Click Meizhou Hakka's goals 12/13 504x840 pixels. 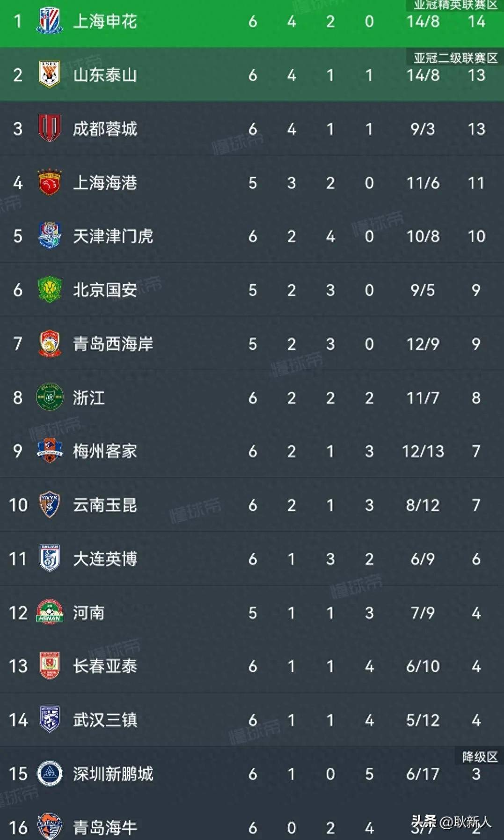(x=423, y=451)
